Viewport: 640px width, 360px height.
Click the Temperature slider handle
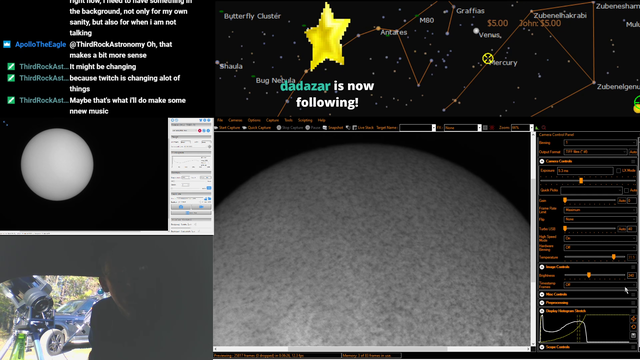coord(613,257)
